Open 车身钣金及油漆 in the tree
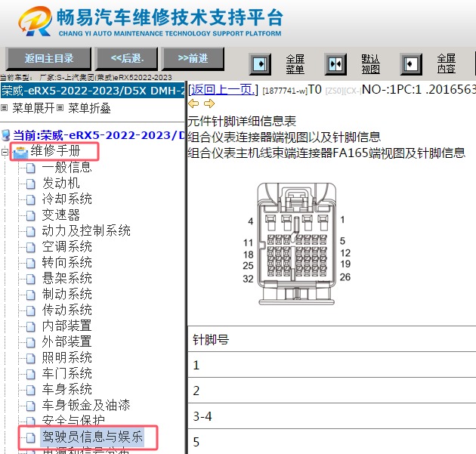The height and width of the screenshot is (454, 476). [x=86, y=405]
